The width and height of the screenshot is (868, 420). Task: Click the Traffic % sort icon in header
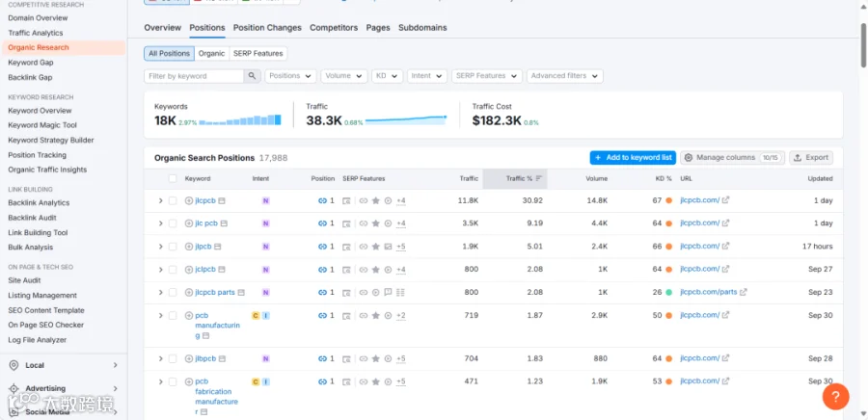[x=538, y=178]
